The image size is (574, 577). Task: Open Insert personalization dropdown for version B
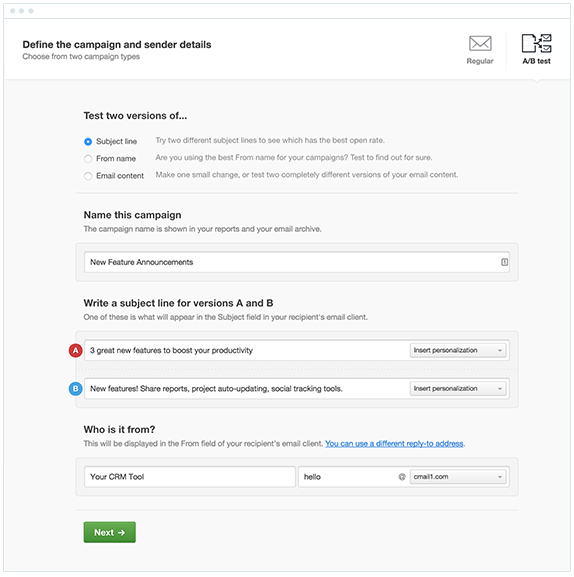458,389
